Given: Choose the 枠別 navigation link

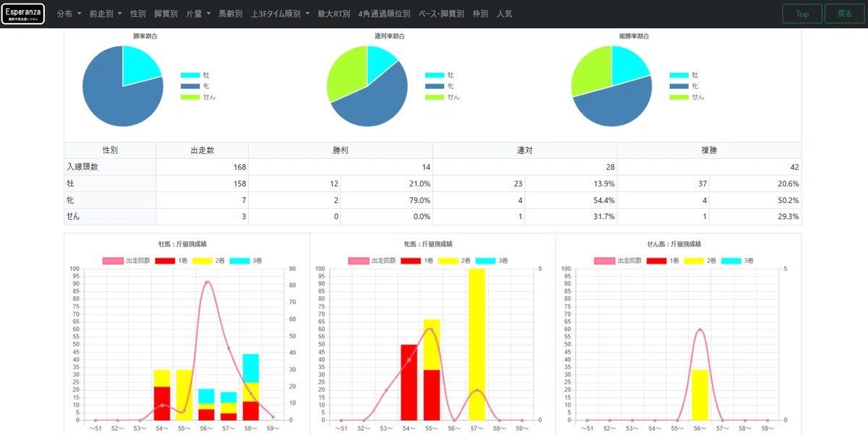Looking at the screenshot, I should [x=480, y=14].
